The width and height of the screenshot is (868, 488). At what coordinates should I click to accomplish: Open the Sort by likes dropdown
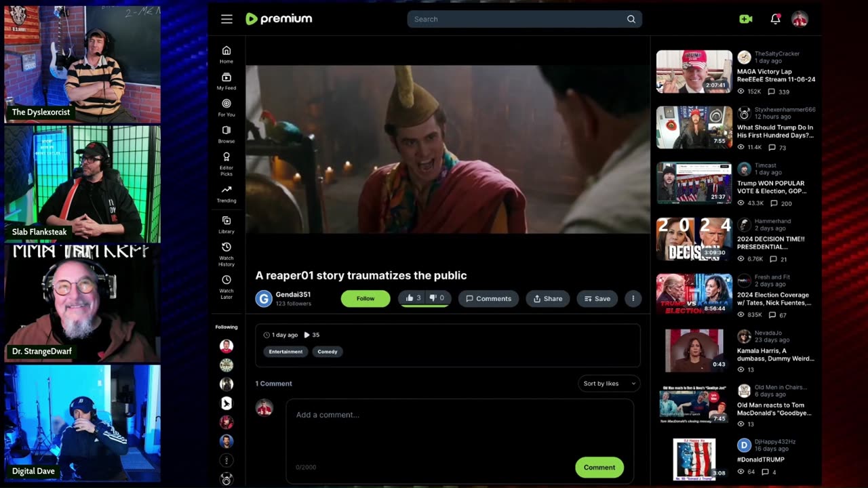coord(609,384)
